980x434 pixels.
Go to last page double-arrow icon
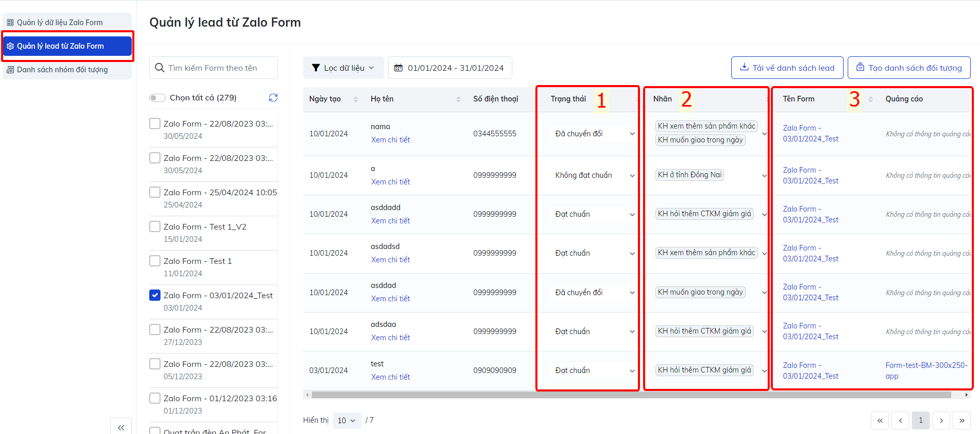(x=962, y=421)
